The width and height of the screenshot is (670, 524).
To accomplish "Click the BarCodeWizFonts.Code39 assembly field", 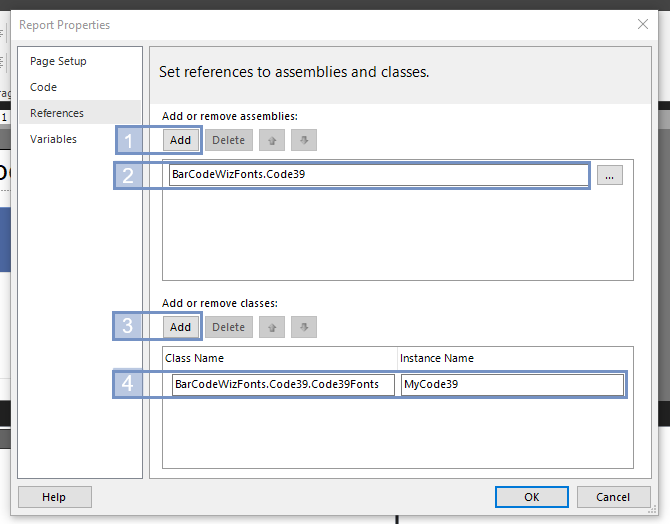I will tap(379, 175).
